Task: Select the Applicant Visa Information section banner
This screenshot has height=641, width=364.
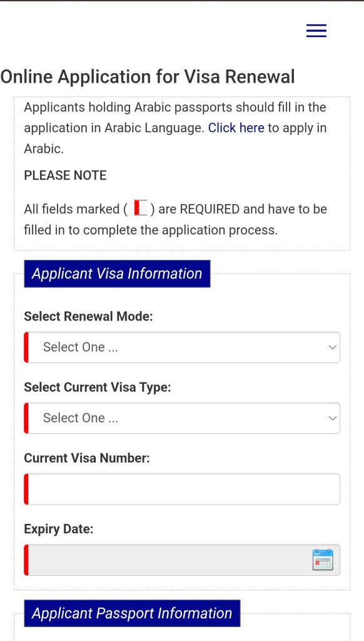Action: click(x=116, y=274)
